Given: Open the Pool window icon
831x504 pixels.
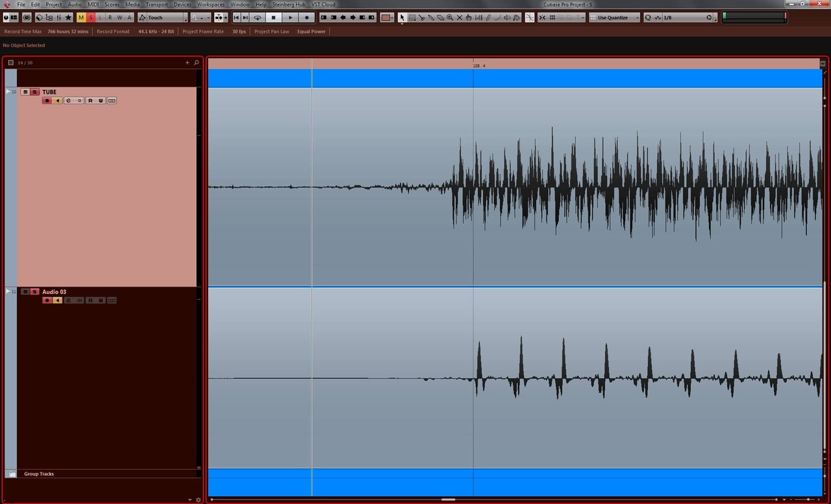Looking at the screenshot, I should pyautogui.click(x=49, y=18).
